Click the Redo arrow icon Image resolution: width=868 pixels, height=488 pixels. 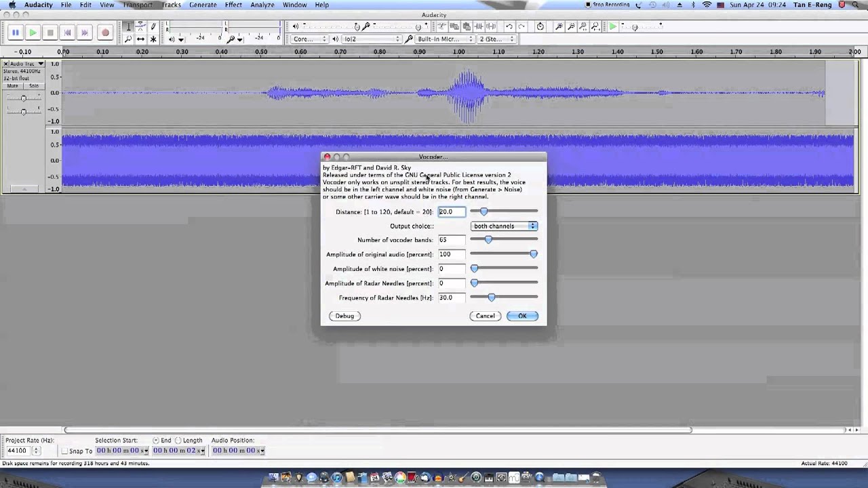point(521,26)
